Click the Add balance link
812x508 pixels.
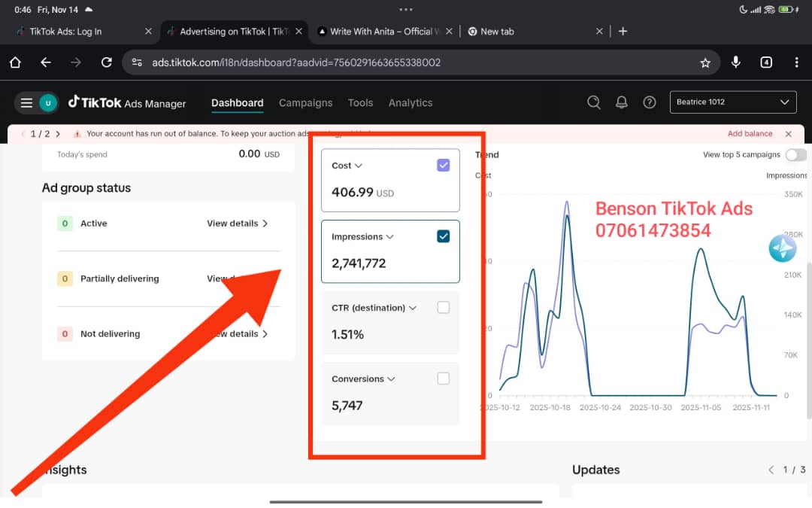pos(750,134)
